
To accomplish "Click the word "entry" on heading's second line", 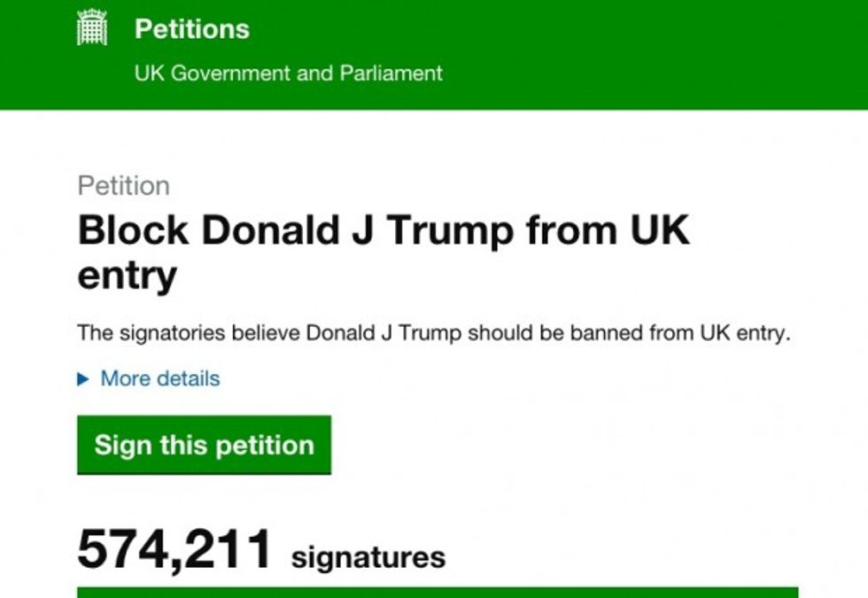I will [127, 275].
